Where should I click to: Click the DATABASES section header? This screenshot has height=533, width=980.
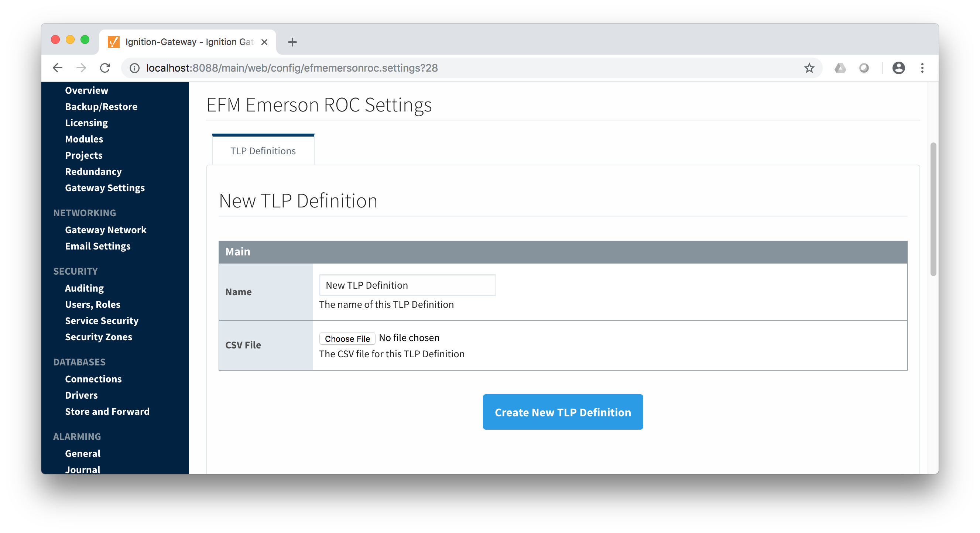point(79,362)
